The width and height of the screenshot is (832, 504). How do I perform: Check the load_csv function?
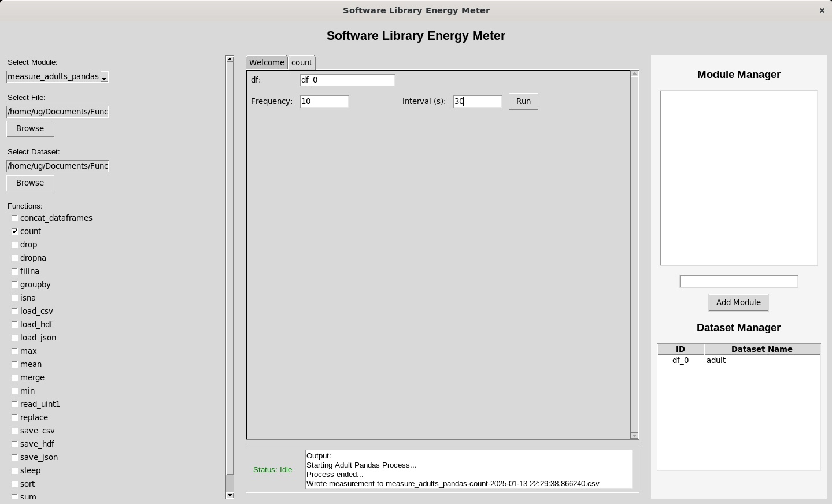(14, 311)
